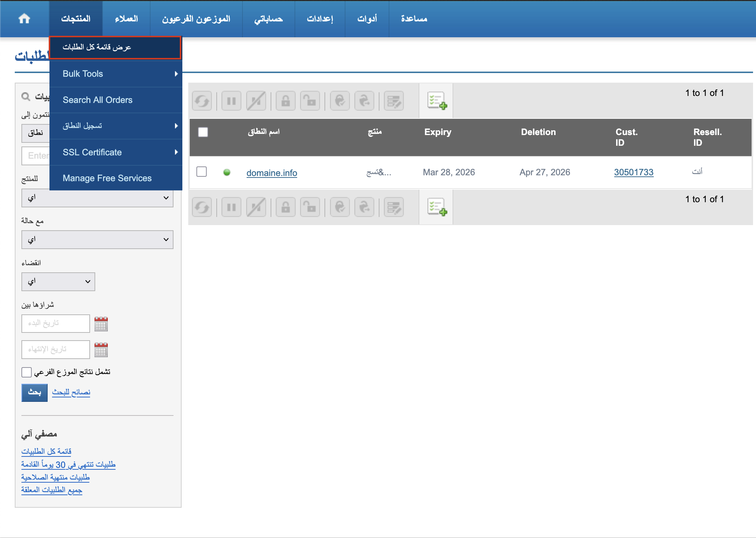Viewport: 756px width, 538px height.
Task: Click the pause/suspend icon in bottom toolbar
Action: [231, 207]
